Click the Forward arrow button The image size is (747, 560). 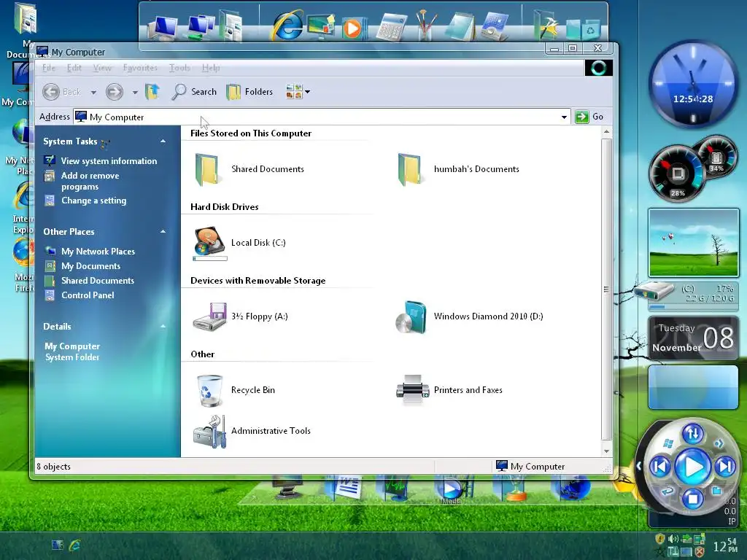coord(115,91)
